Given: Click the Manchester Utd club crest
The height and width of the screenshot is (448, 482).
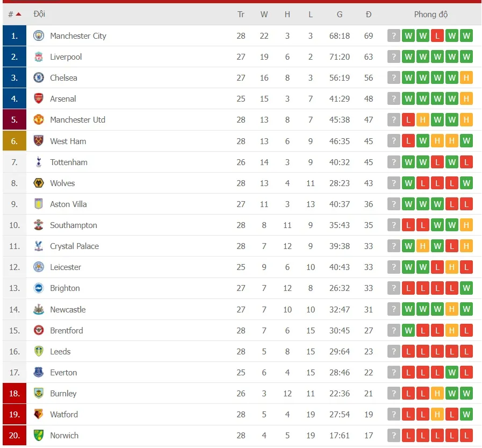Looking at the screenshot, I should pos(38,119).
